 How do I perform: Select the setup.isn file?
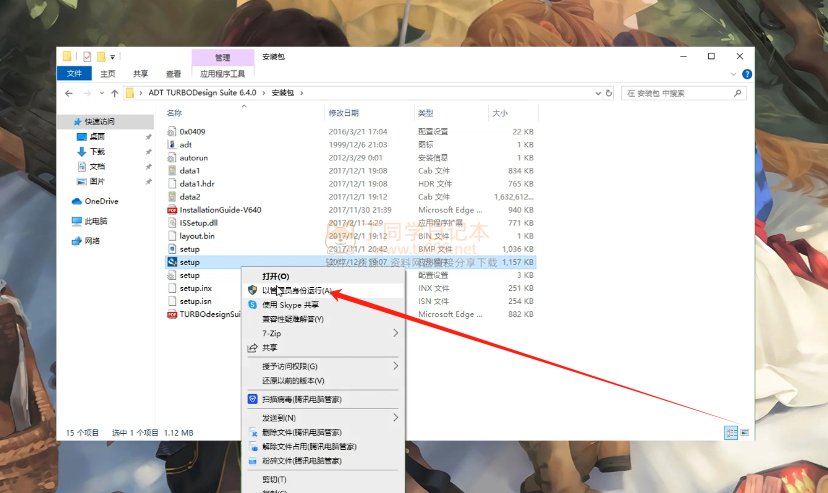pyautogui.click(x=195, y=301)
